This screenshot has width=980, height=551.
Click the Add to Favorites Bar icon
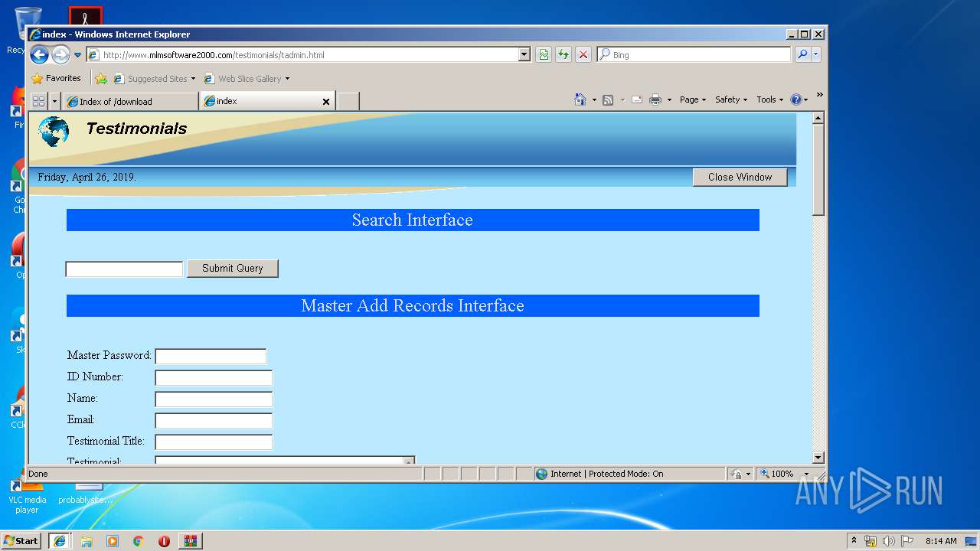(x=101, y=78)
